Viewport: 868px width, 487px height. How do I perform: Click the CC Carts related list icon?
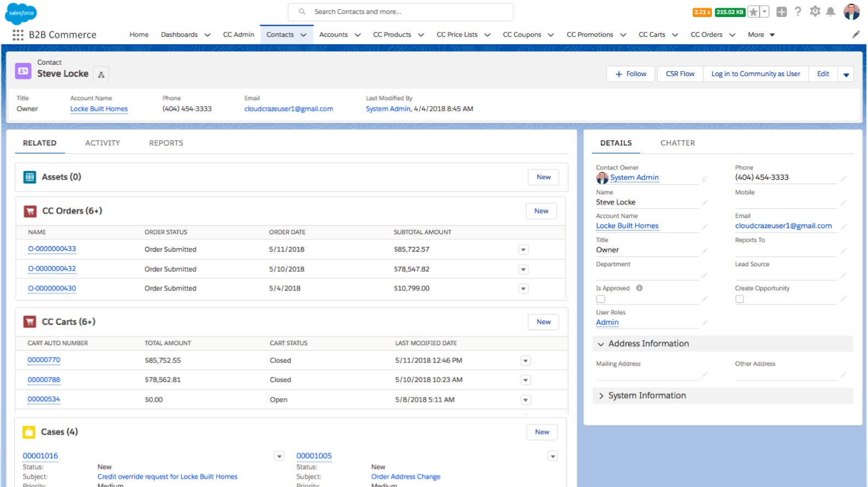tap(30, 322)
